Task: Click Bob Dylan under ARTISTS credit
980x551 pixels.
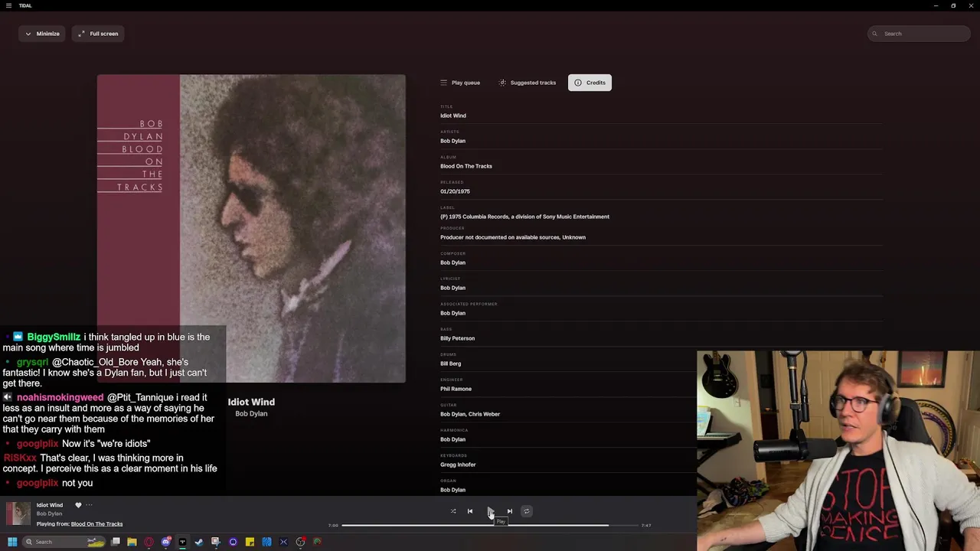Action: click(452, 141)
